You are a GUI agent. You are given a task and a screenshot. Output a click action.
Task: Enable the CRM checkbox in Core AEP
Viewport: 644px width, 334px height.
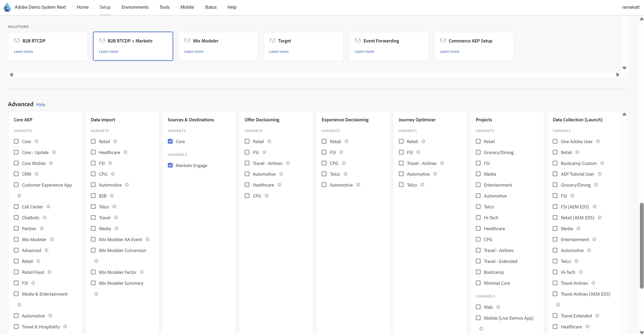pos(16,174)
